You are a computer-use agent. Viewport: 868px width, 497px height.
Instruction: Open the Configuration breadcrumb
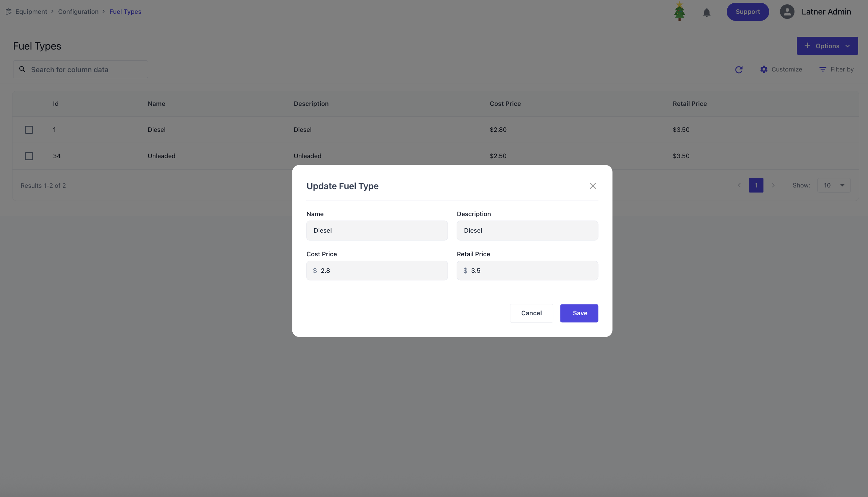[x=78, y=11]
